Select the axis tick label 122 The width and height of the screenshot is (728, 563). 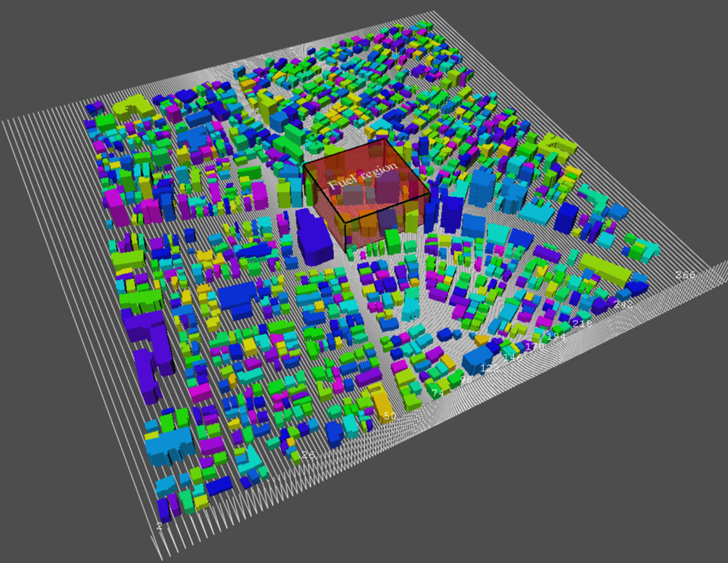tap(490, 368)
